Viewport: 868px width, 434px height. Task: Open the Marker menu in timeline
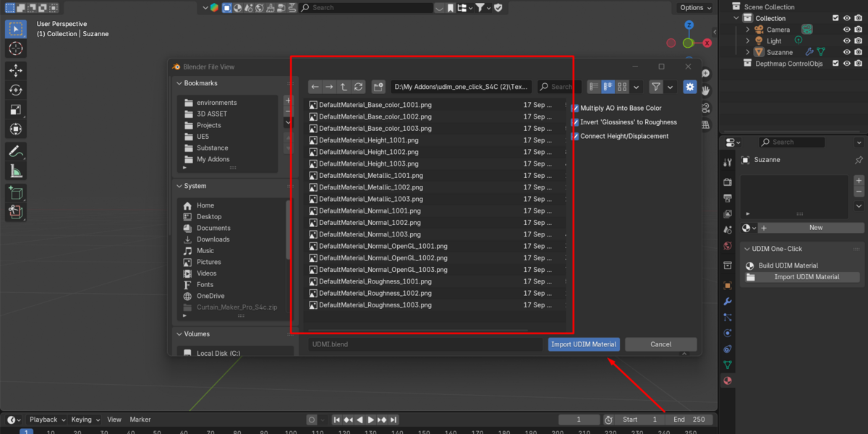pos(140,420)
